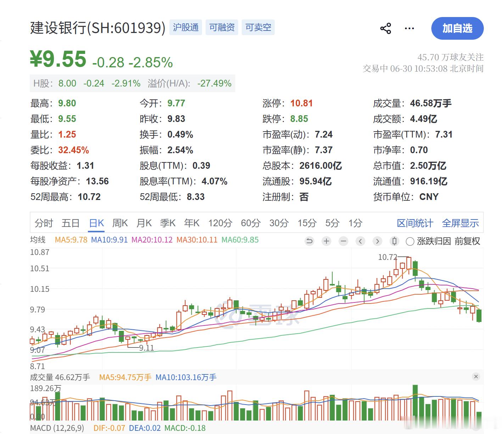Screen dimensions: 504x434
Task: Click the 委比 32.45% value
Action: point(74,150)
